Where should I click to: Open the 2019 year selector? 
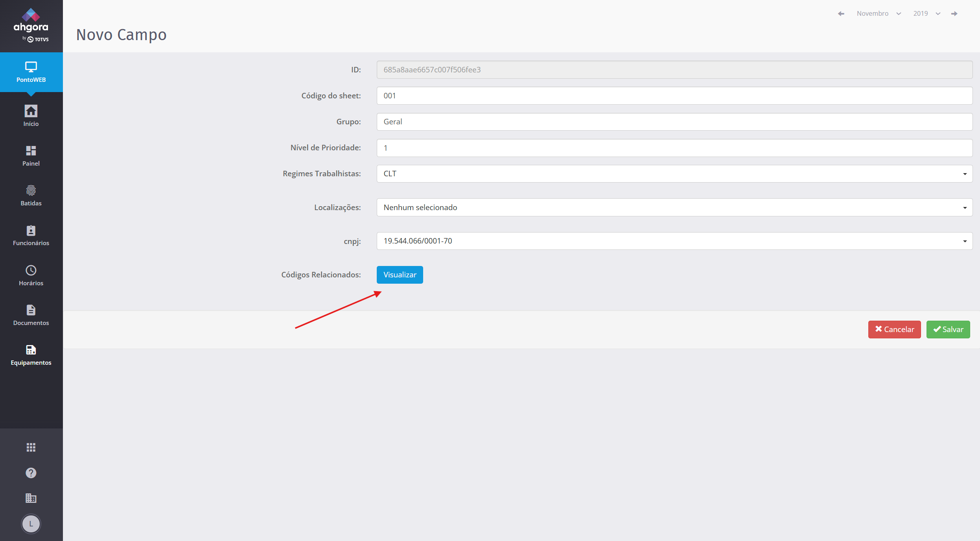[926, 13]
